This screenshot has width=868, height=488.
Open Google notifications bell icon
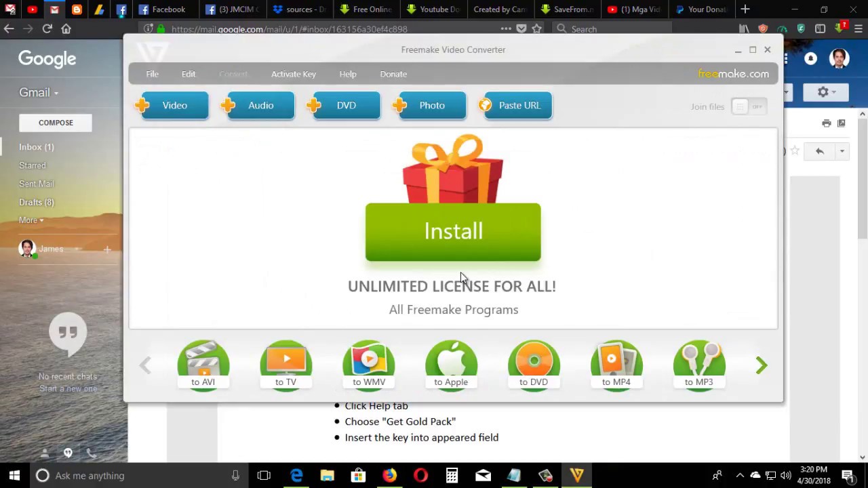point(810,59)
